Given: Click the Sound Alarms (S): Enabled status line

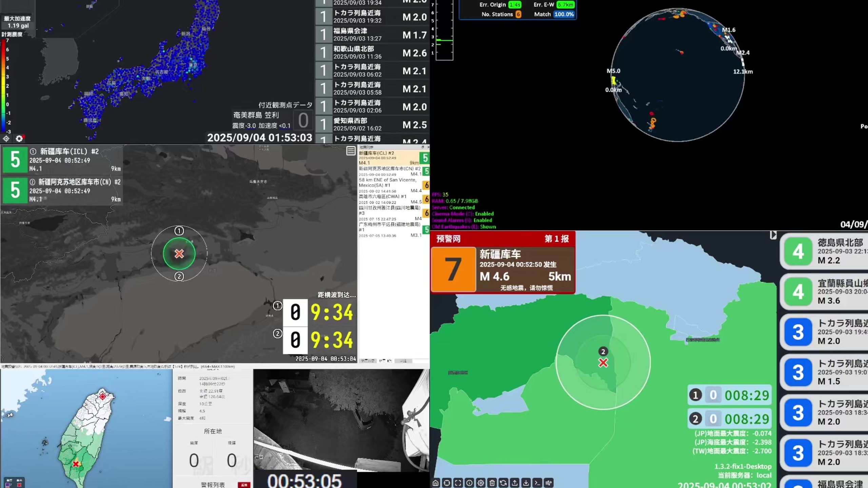Looking at the screenshot, I should click(462, 220).
